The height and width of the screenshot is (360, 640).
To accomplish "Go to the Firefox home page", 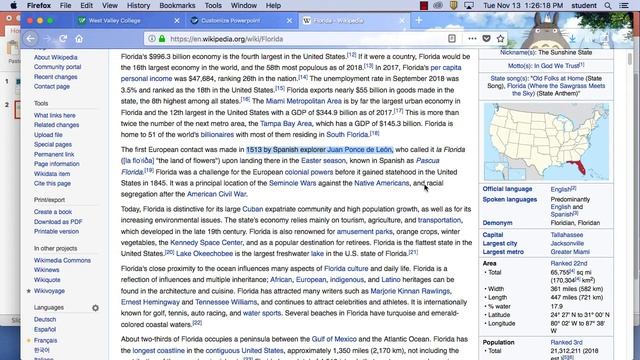I will (x=79, y=39).
